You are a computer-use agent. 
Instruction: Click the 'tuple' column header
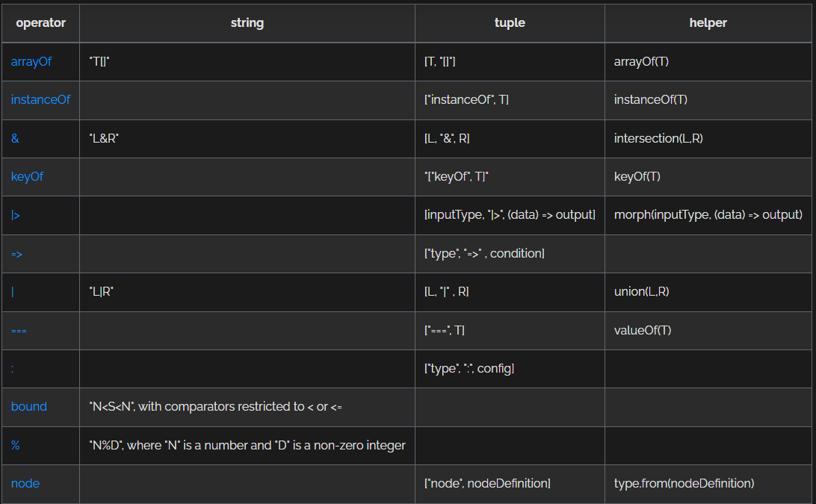510,22
